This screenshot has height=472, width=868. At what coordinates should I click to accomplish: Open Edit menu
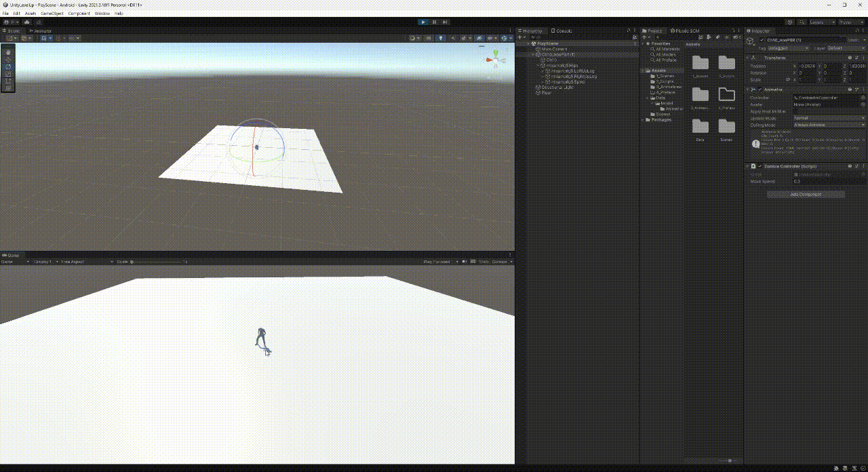coord(17,14)
